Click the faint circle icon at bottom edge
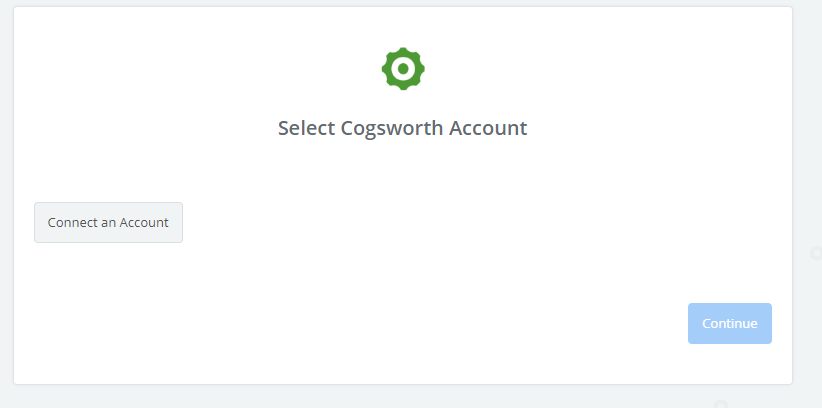The height and width of the screenshot is (408, 822). click(721, 404)
